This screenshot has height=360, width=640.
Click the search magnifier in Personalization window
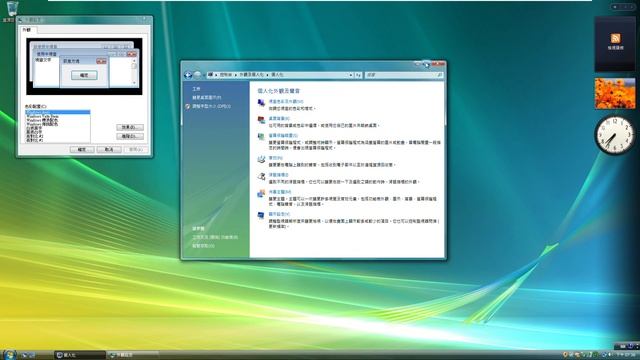[440, 75]
